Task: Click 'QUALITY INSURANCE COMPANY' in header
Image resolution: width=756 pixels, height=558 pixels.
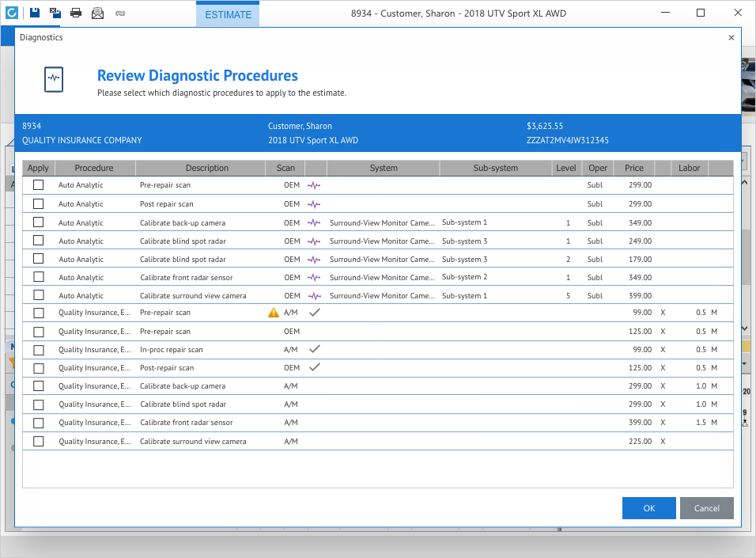Action: [82, 140]
